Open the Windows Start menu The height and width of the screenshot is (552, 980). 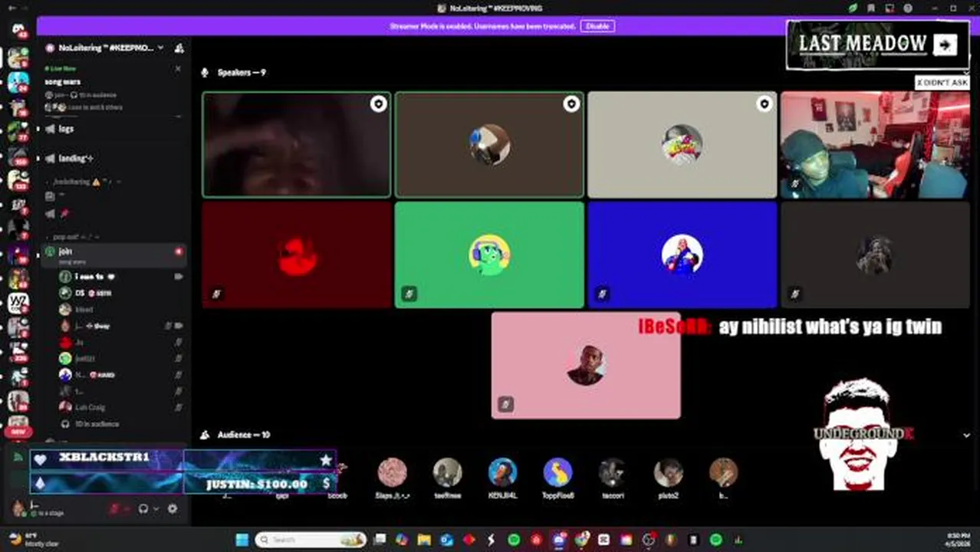click(242, 540)
